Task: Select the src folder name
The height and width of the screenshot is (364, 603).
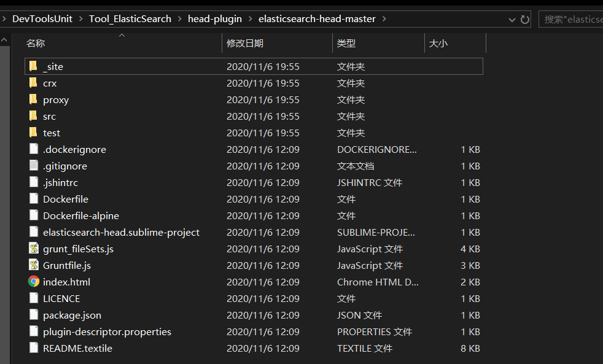Action: [49, 116]
